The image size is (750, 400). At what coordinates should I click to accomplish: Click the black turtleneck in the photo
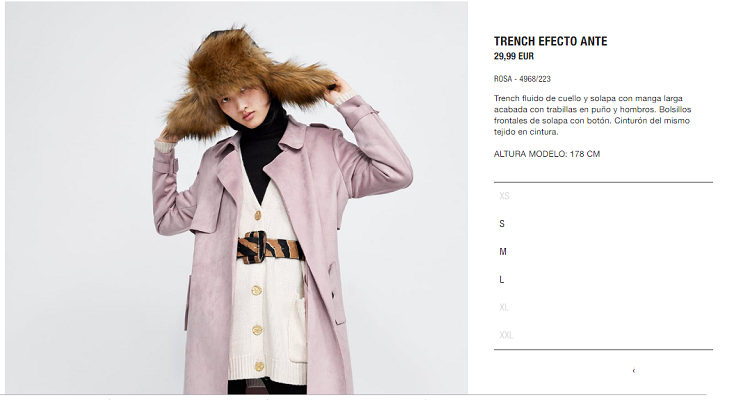pos(261,148)
